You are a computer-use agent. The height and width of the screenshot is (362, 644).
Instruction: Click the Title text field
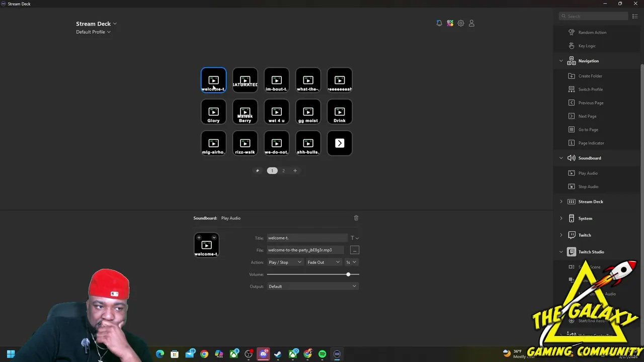tap(307, 238)
